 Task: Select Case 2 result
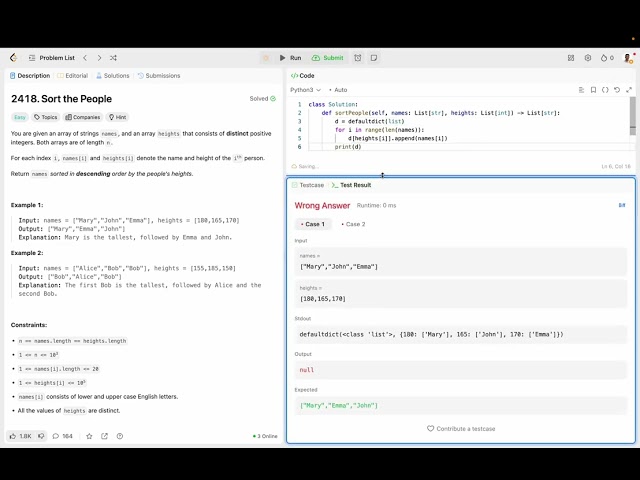(x=353, y=224)
